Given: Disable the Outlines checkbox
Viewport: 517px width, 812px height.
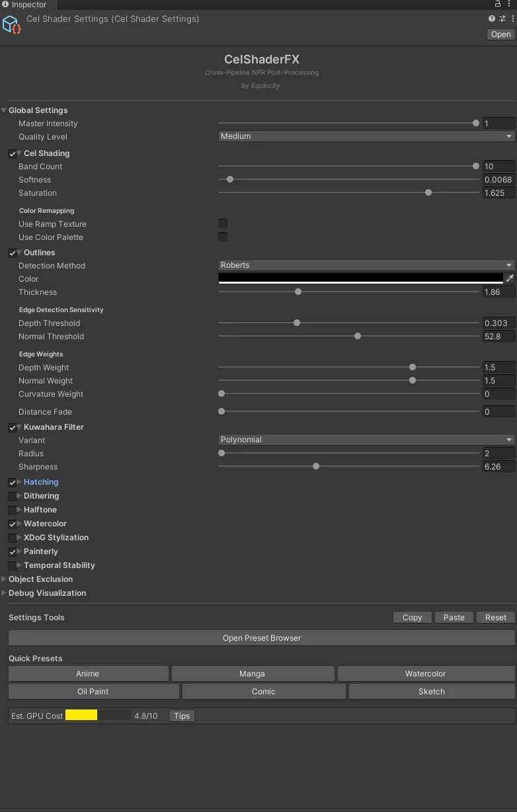Looking at the screenshot, I should click(x=13, y=253).
